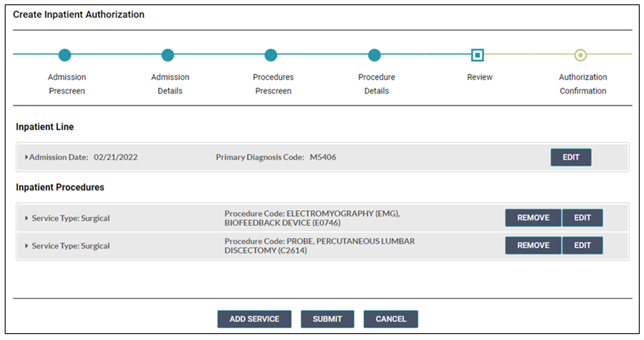This screenshot has width=644, height=340.
Task: Click the Procedure Details step circle
Action: tap(374, 55)
